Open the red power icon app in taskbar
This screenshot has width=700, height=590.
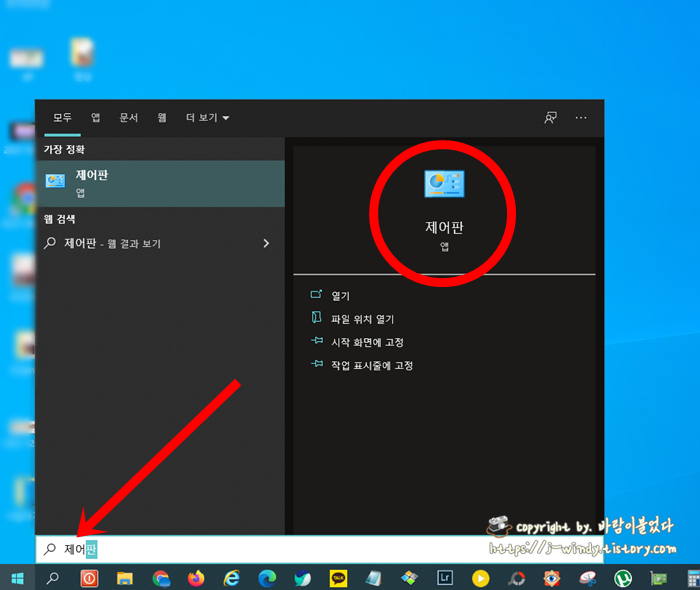coord(89,578)
